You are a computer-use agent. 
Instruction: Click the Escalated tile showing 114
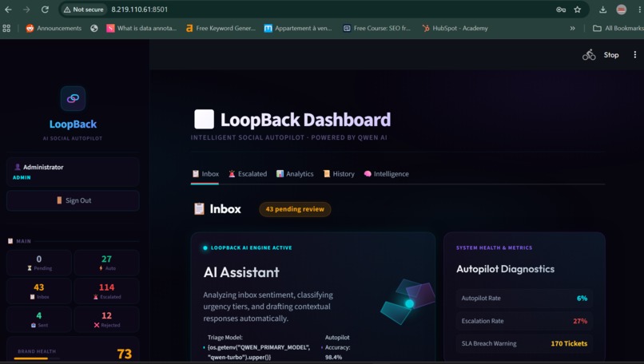pyautogui.click(x=106, y=291)
